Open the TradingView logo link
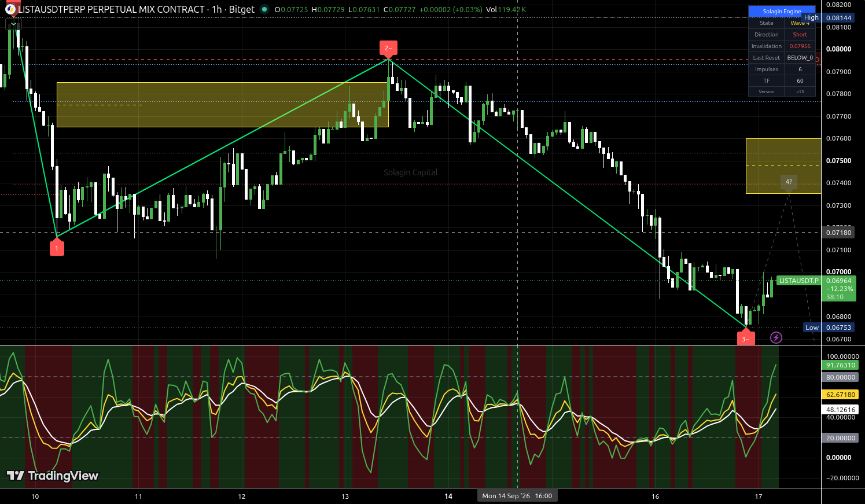 coord(53,476)
